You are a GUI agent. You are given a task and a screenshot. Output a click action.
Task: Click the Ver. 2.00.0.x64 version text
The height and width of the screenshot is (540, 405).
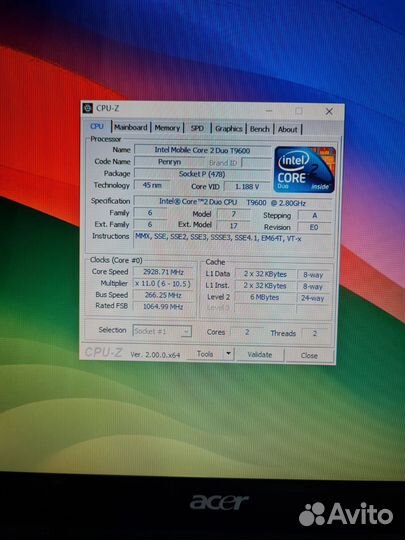click(155, 355)
